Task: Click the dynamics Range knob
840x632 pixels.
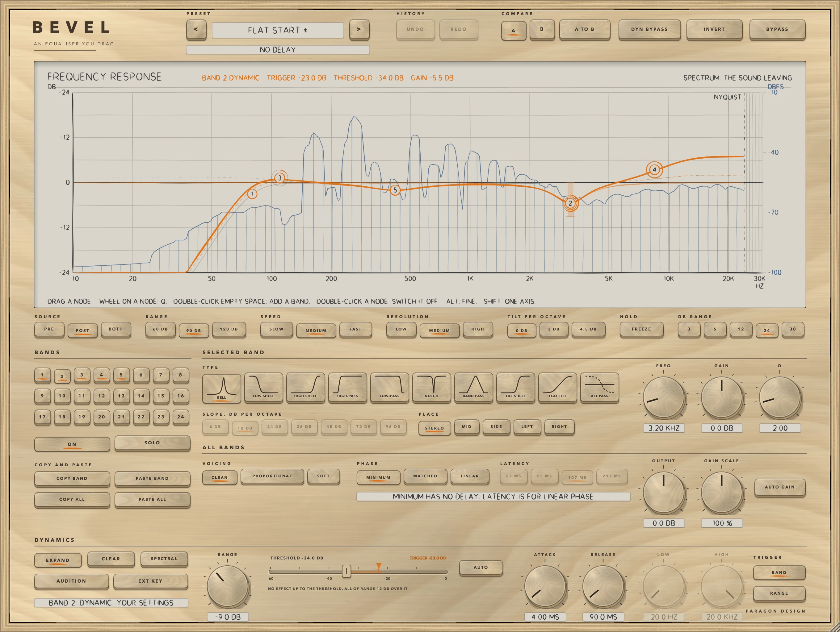Action: [x=228, y=586]
